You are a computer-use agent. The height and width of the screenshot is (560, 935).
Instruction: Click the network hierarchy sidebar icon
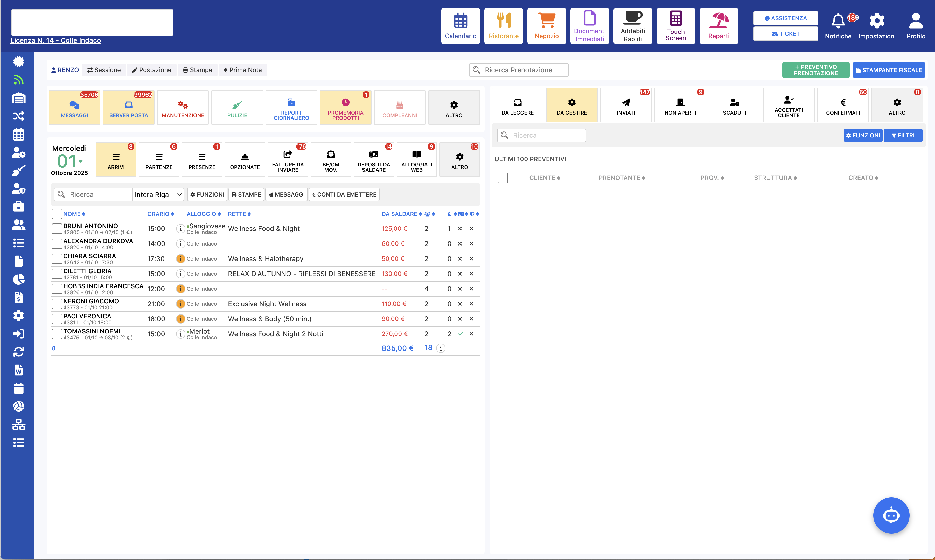pos(18,424)
